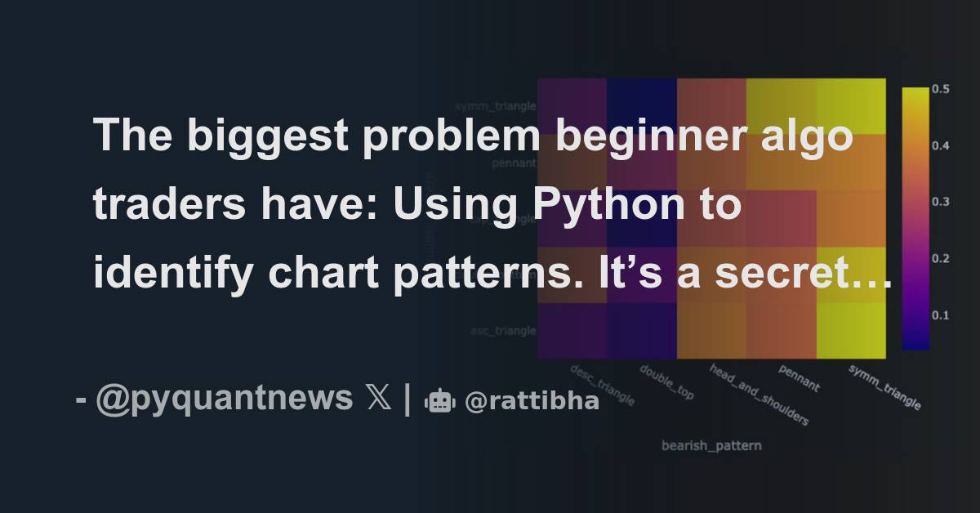Click the robot icon before @rattibha
The height and width of the screenshot is (513, 980).
point(439,401)
